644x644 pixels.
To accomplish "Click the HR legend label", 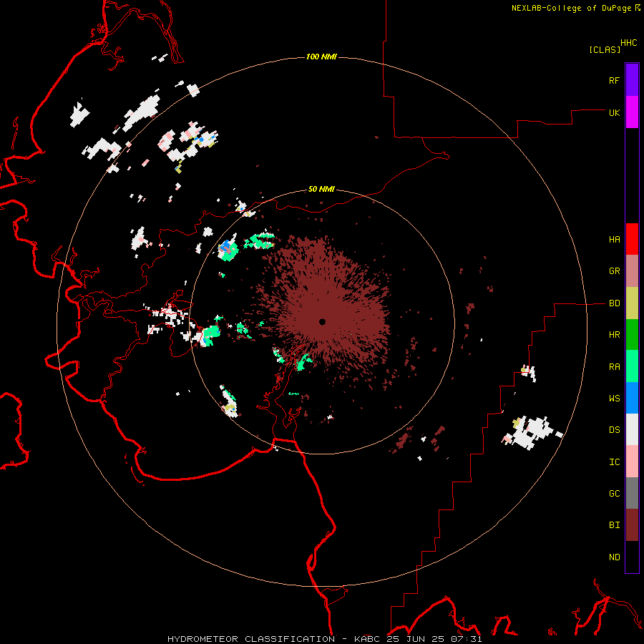I will point(615,335).
